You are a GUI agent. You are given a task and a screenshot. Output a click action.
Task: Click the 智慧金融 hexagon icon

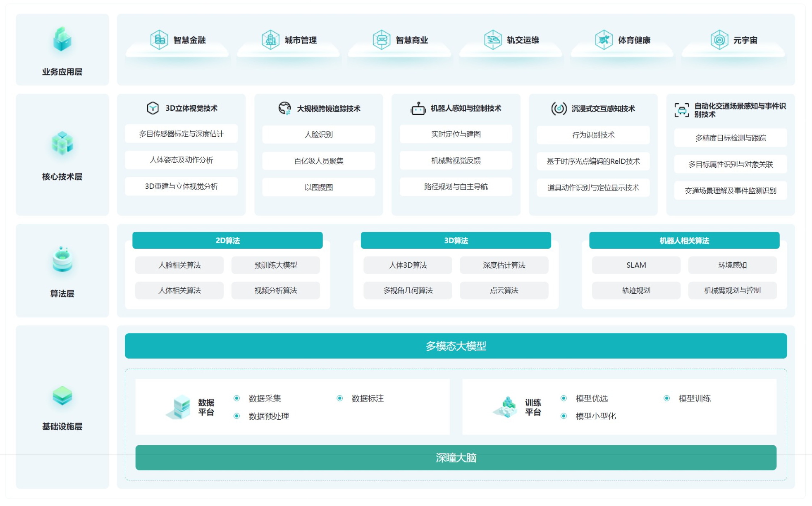click(159, 40)
